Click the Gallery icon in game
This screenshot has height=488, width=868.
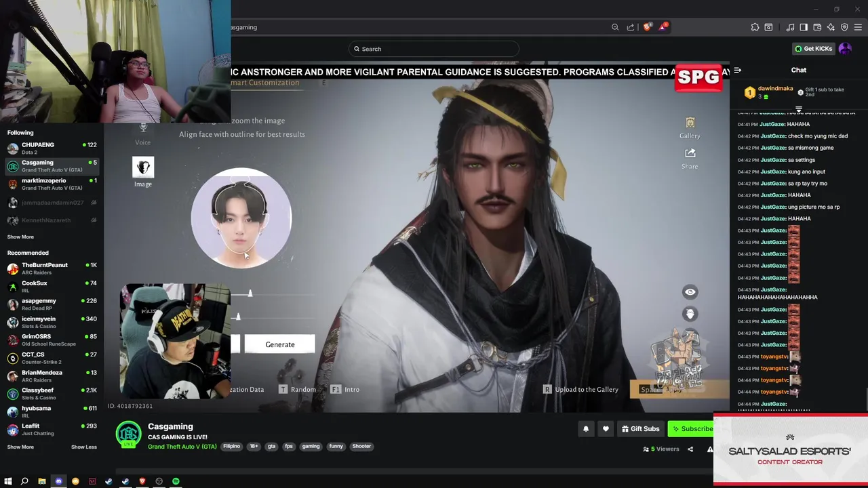(690, 127)
